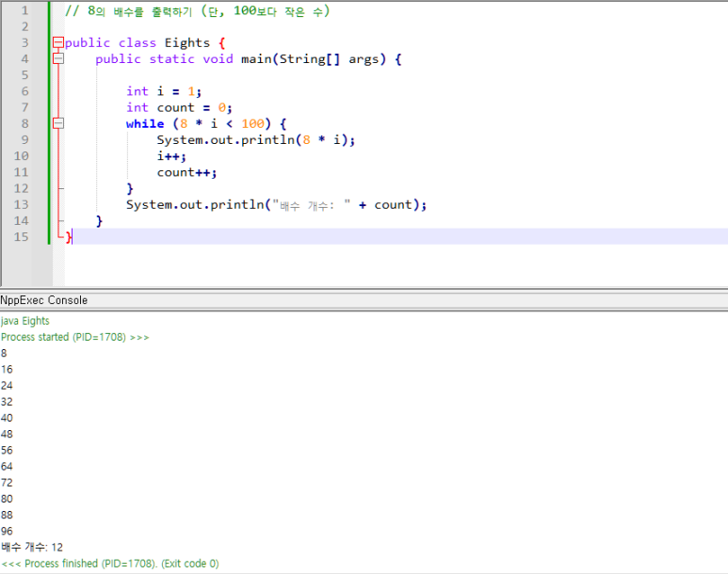Click console output value 48

7,435
